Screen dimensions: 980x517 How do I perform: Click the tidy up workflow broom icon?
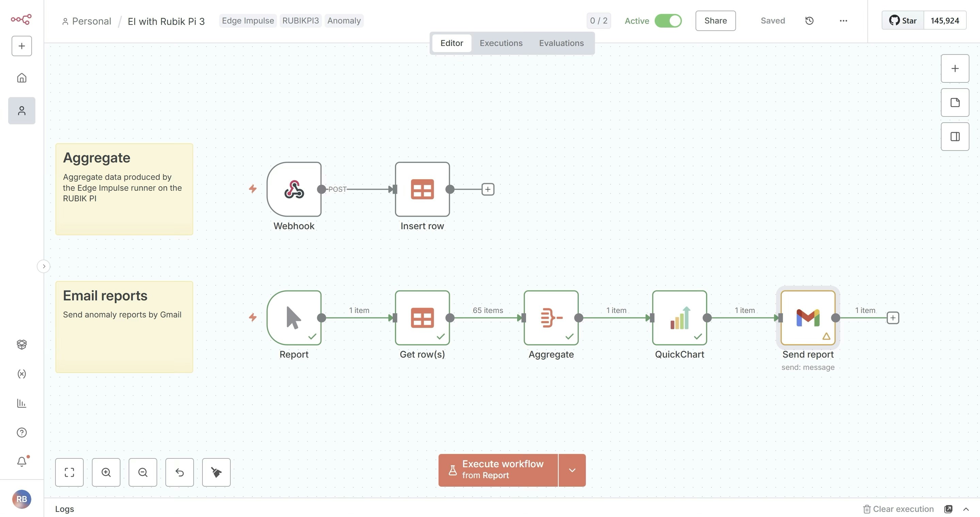tap(216, 472)
